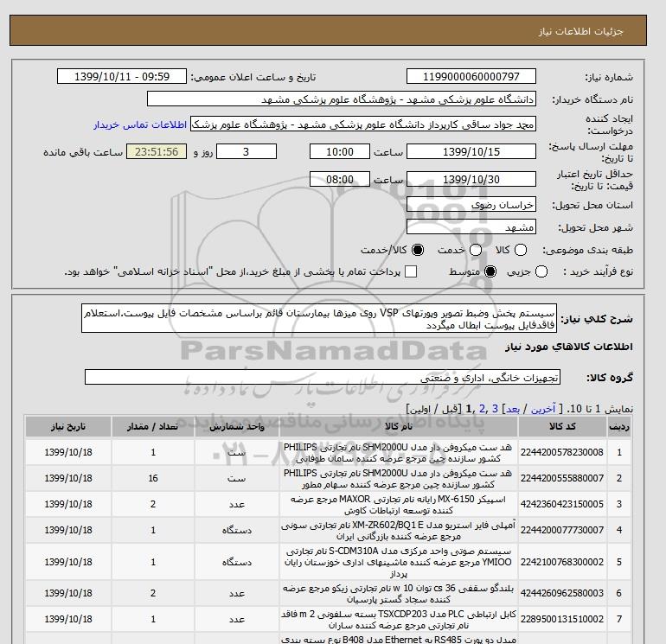Select product code 4244260962580003
This screenshot has height=644, width=666.
pos(562,593)
